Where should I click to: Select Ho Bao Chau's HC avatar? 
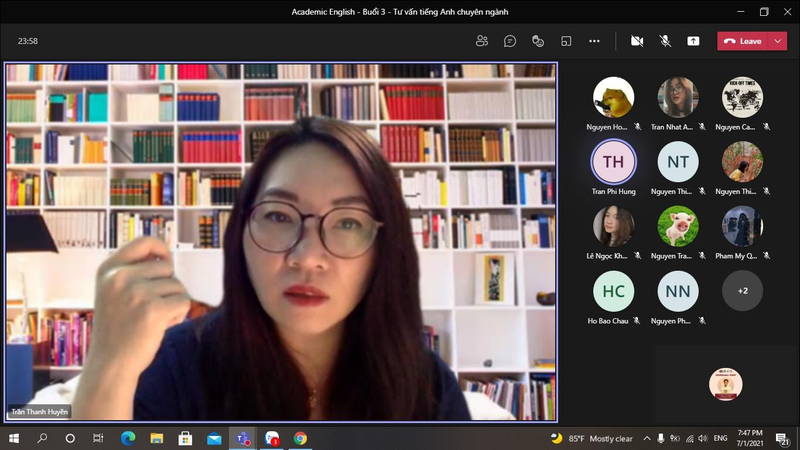tap(613, 291)
